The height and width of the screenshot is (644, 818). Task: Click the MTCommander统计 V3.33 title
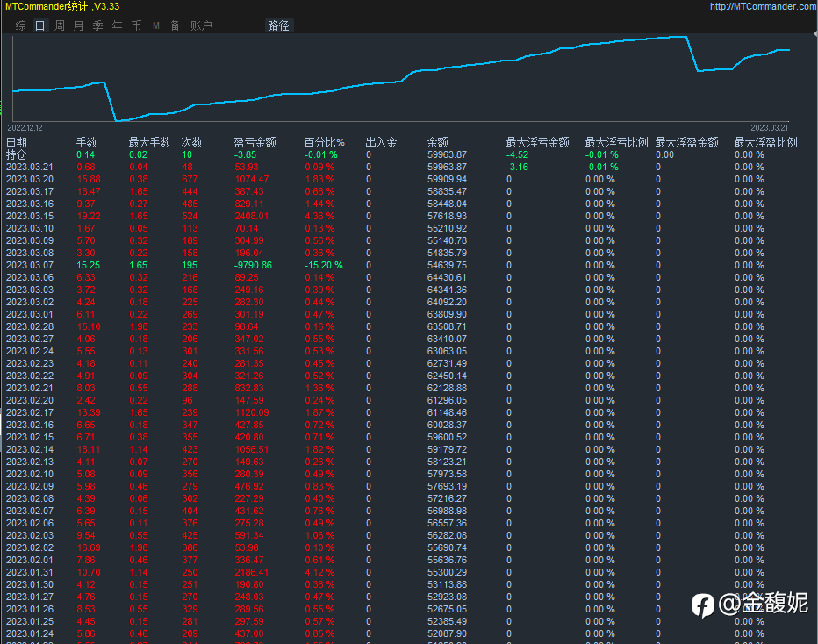[62, 6]
